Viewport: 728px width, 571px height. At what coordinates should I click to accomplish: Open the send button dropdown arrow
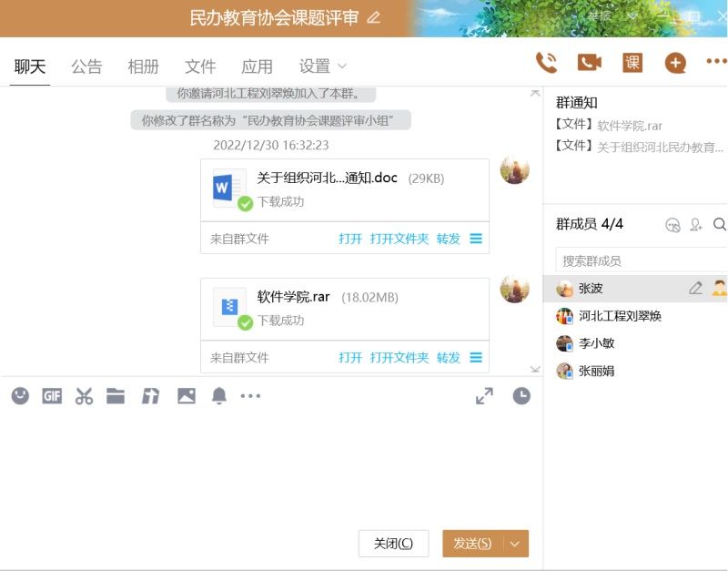click(515, 544)
